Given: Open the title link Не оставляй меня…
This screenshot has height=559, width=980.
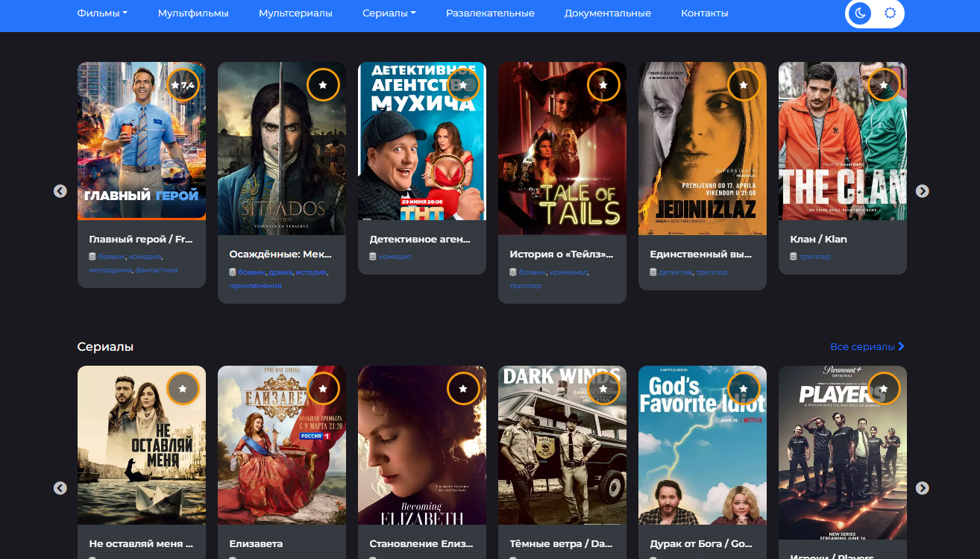Looking at the screenshot, I should pyautogui.click(x=142, y=543).
